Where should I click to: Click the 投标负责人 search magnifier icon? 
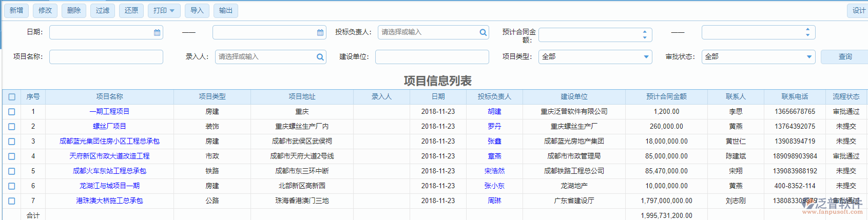483,32
